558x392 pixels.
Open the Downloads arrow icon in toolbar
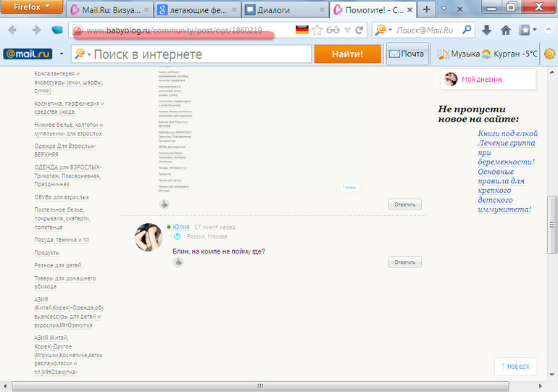coord(486,30)
